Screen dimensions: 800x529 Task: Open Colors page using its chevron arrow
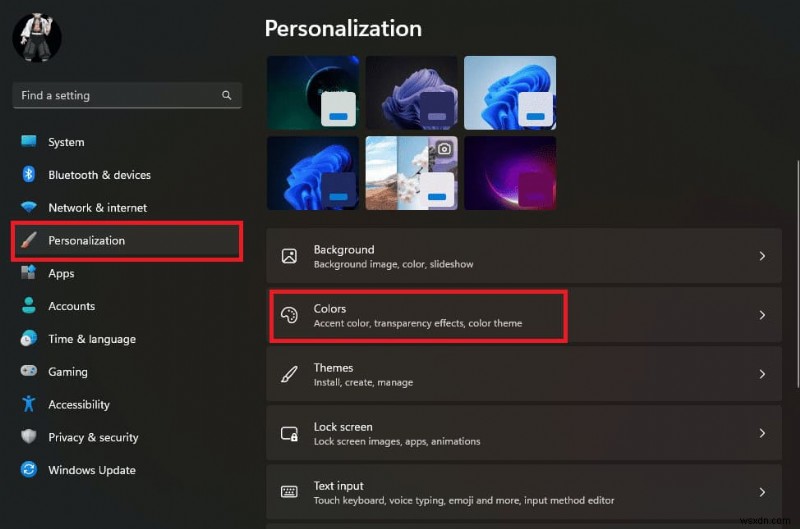(762, 315)
